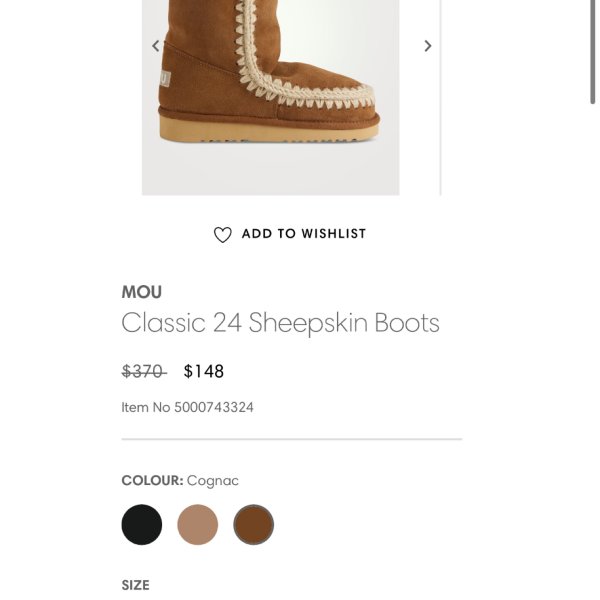
Task: Choose the light tan colour swatch
Action: (198, 525)
